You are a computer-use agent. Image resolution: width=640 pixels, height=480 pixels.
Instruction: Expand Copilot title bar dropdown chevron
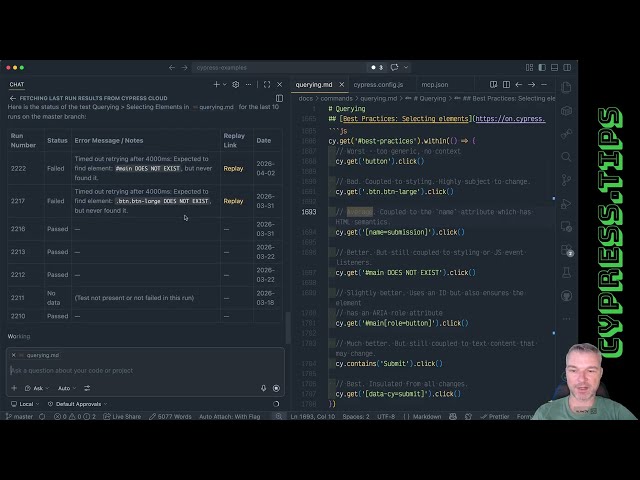[x=406, y=67]
